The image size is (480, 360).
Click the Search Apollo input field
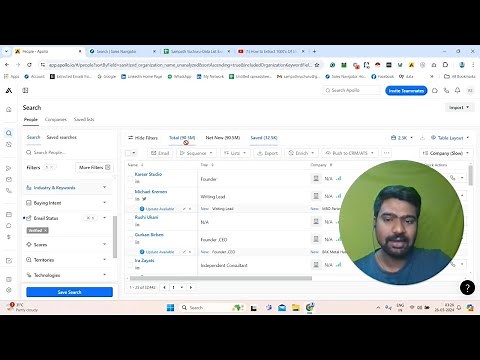352,90
